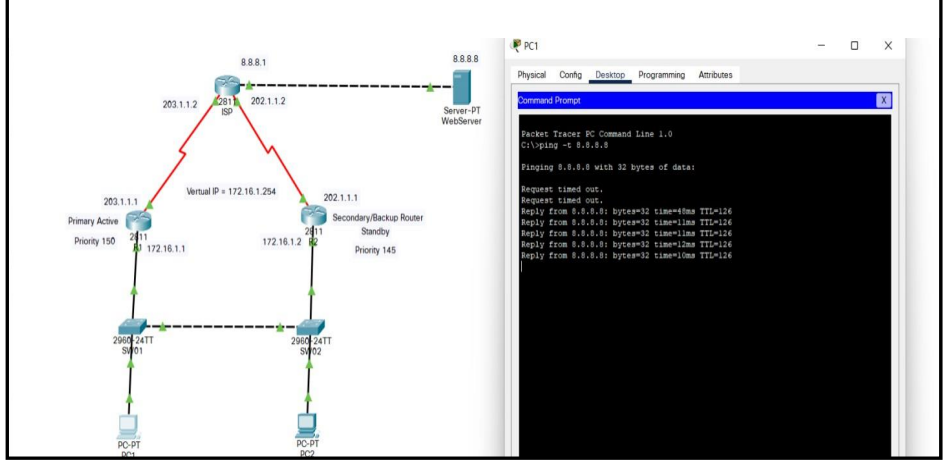Click the 203.1.1.1 label above R1

click(x=121, y=202)
